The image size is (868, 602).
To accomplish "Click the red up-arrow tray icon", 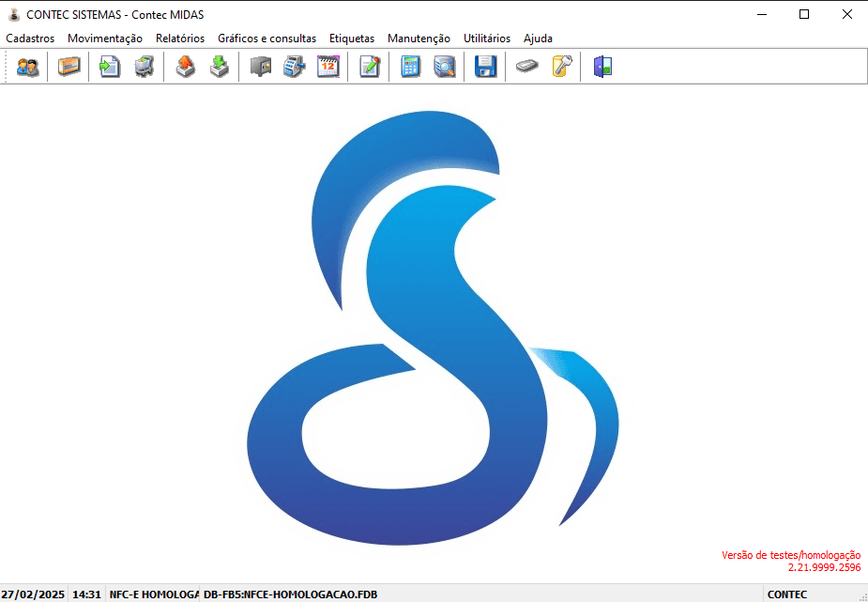I will 186,67.
